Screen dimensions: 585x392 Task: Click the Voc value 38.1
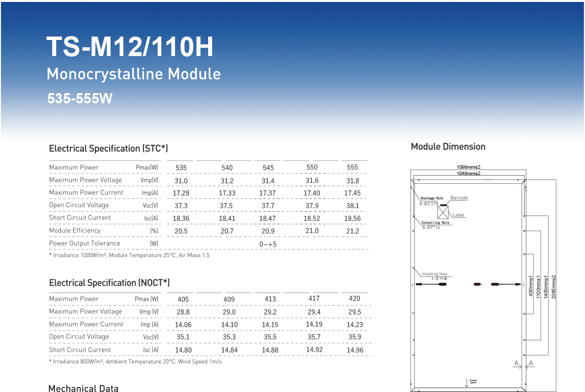pyautogui.click(x=352, y=206)
